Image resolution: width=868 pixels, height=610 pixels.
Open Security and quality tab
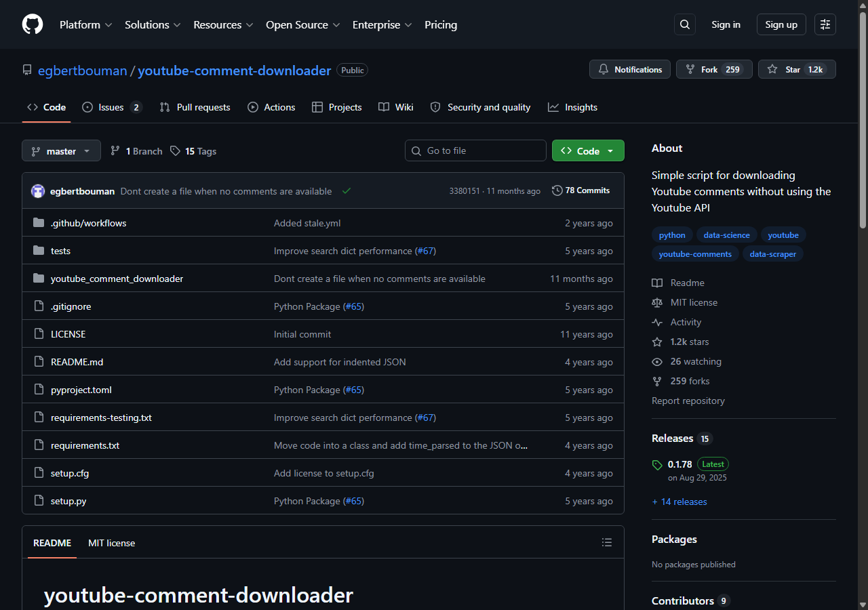pos(480,107)
